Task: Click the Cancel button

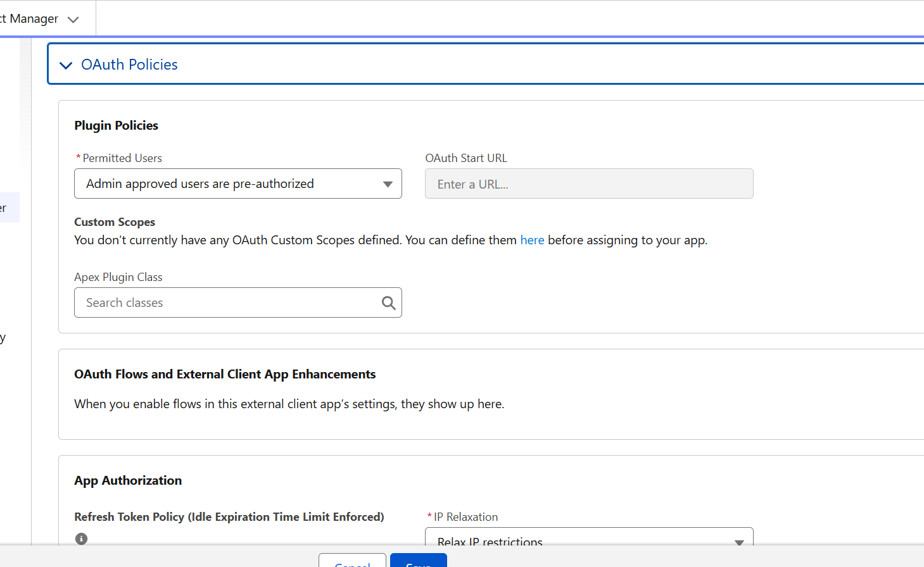Action: (352, 560)
